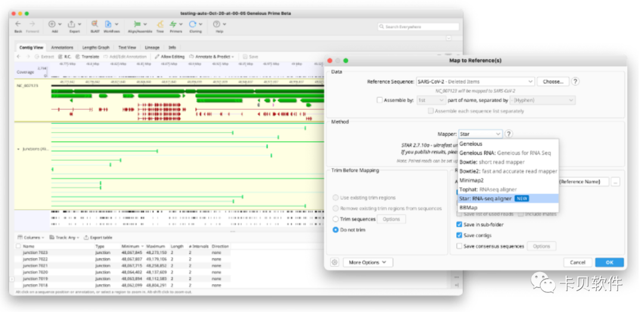Switch to the Annotations tab
The image size is (644, 312).
point(62,48)
